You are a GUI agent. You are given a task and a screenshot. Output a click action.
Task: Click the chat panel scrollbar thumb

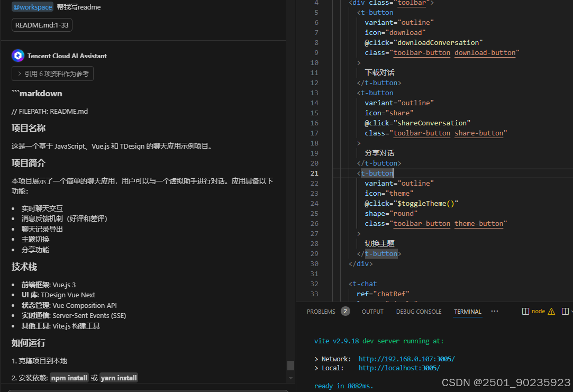290,366
